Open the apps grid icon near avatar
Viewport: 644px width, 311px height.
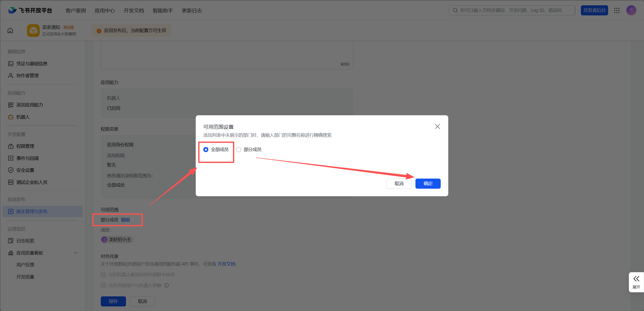[617, 10]
